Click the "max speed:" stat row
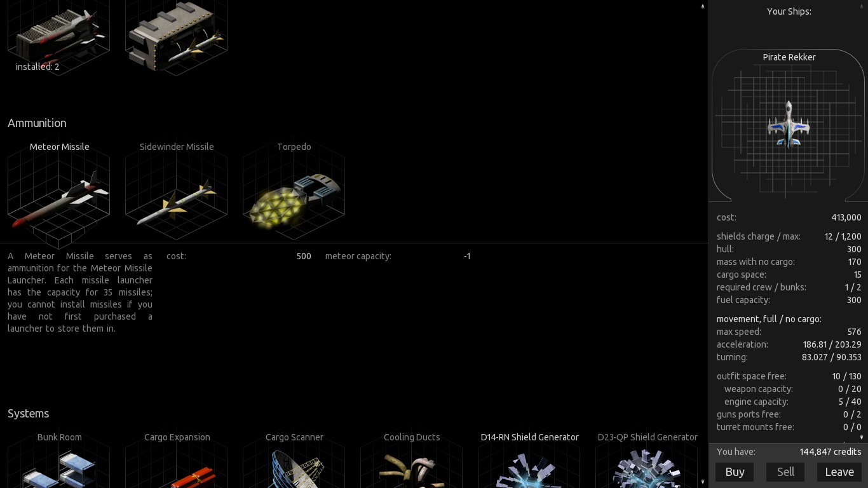The image size is (868, 488). tap(789, 332)
